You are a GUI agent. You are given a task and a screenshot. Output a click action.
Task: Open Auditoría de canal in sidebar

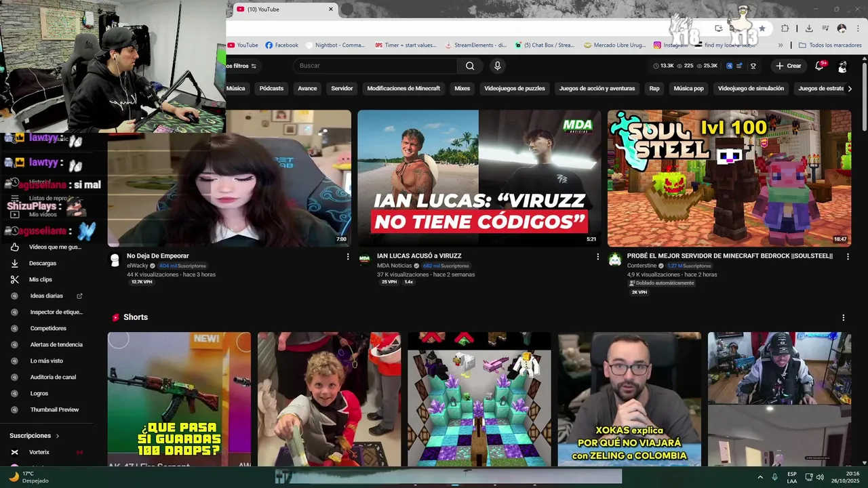coord(53,377)
